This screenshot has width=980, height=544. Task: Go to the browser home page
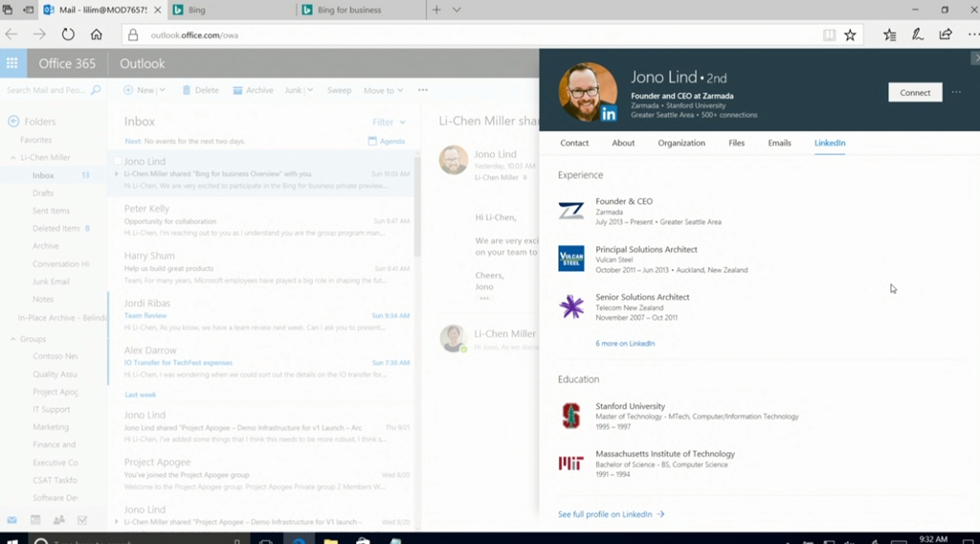(96, 34)
